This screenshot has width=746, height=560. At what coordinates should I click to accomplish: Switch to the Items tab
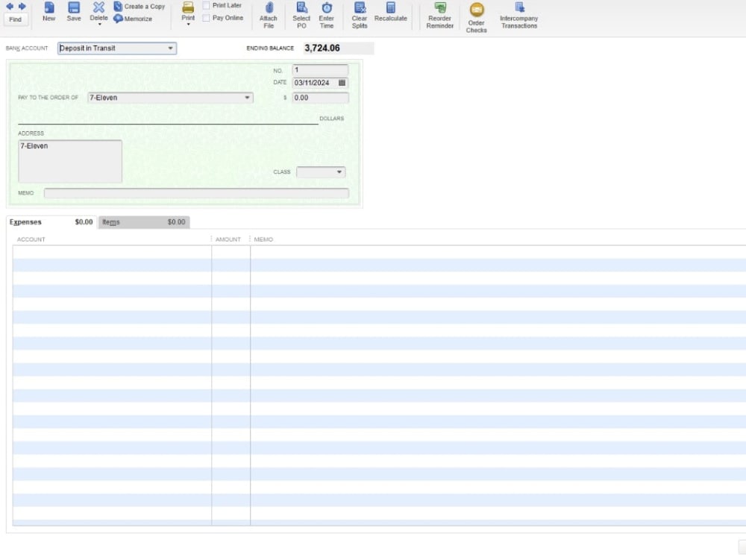144,222
